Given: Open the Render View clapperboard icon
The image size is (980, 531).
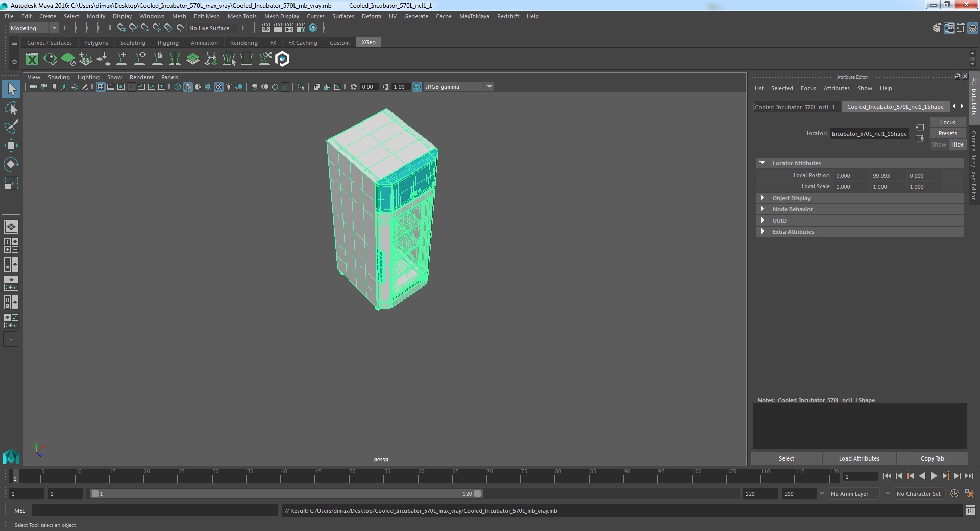Looking at the screenshot, I should tap(266, 28).
